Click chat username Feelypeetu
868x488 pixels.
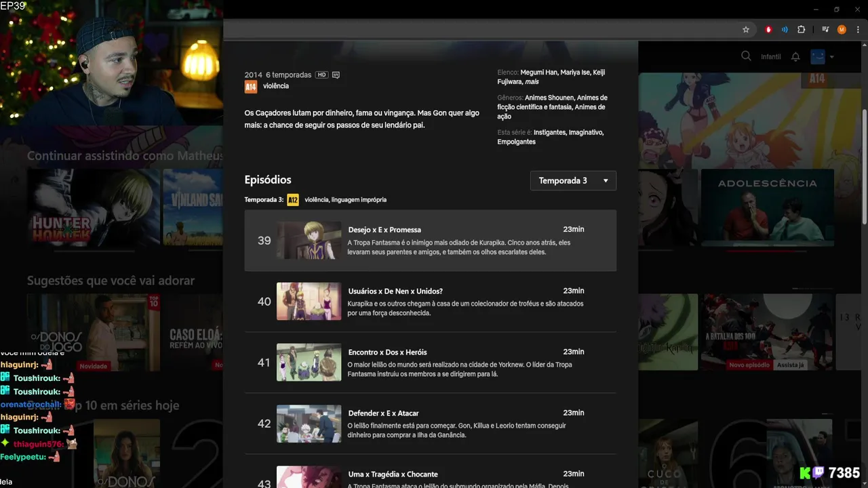[23, 457]
